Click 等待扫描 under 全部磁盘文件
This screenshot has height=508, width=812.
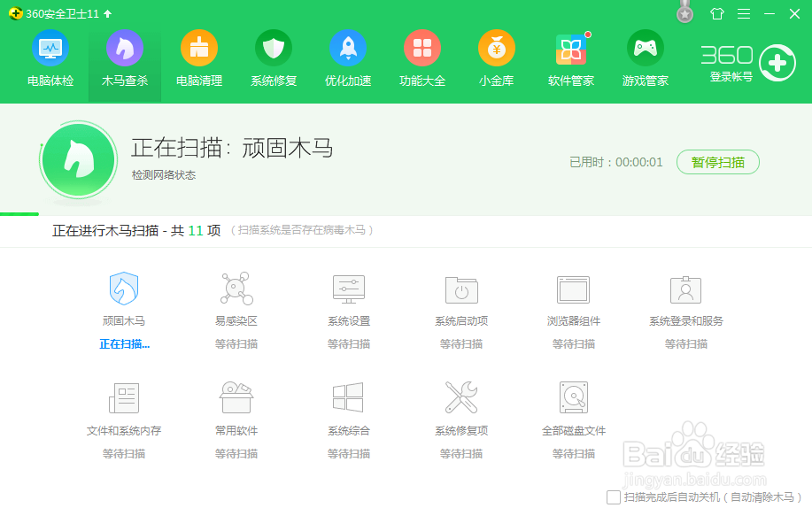click(573, 454)
